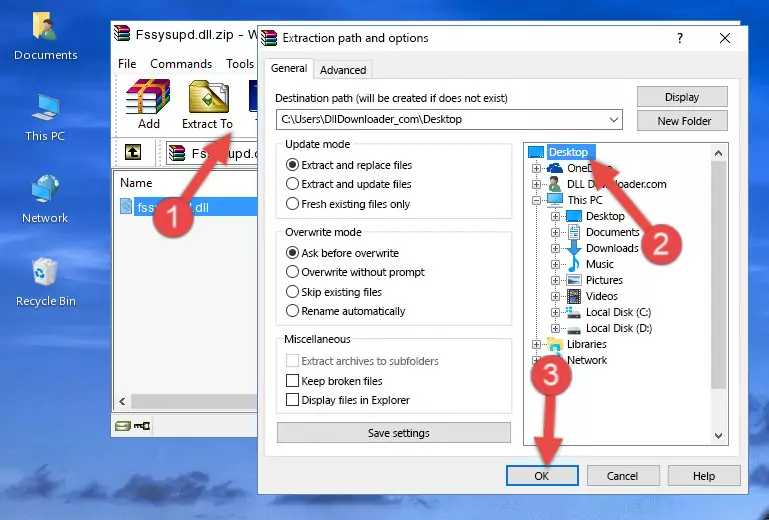This screenshot has height=520, width=769.
Task: Click the Help button
Action: (x=704, y=476)
